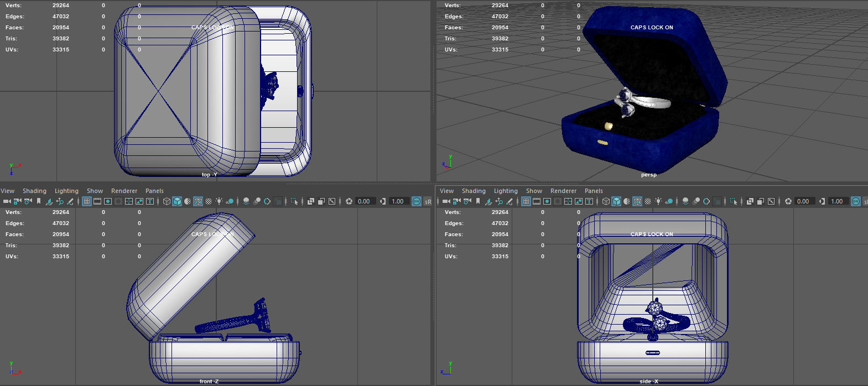The width and height of the screenshot is (868, 386).
Task: Click 2D Pan/Zoom icon in front-Z panel
Action: [x=60, y=201]
